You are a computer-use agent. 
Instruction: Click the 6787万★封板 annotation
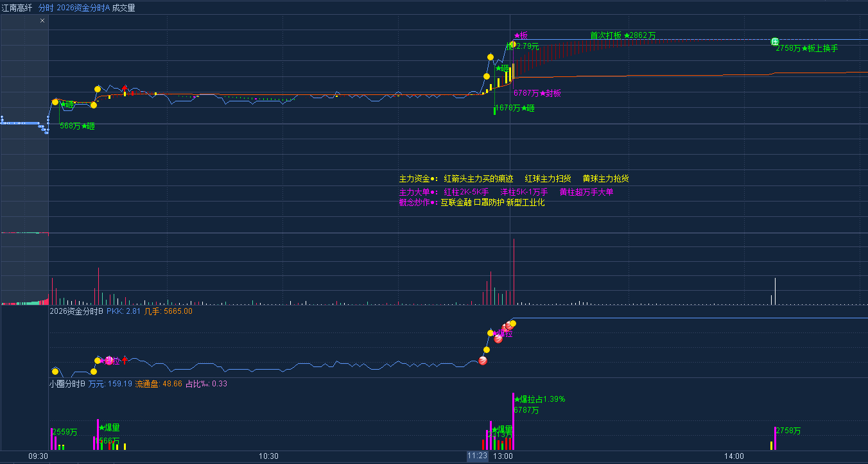[x=537, y=93]
